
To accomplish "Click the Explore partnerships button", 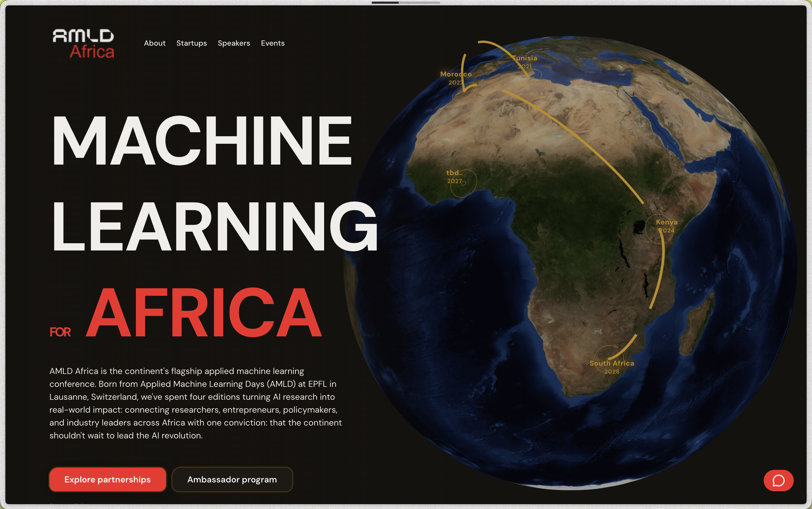I will tap(107, 479).
